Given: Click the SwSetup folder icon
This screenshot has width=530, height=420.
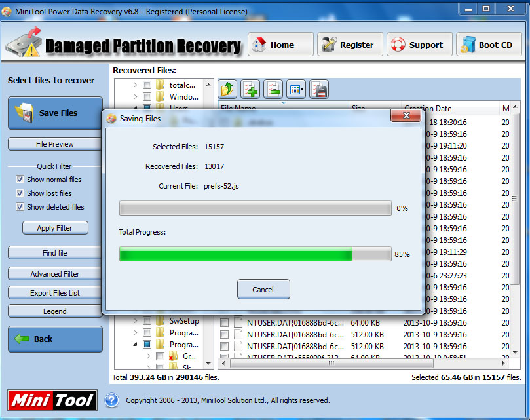Looking at the screenshot, I should point(161,320).
